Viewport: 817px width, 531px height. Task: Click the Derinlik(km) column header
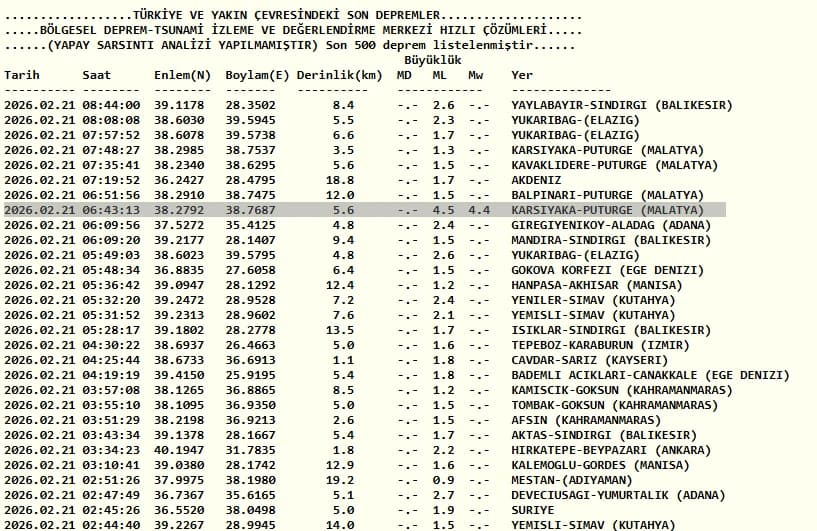(x=340, y=75)
